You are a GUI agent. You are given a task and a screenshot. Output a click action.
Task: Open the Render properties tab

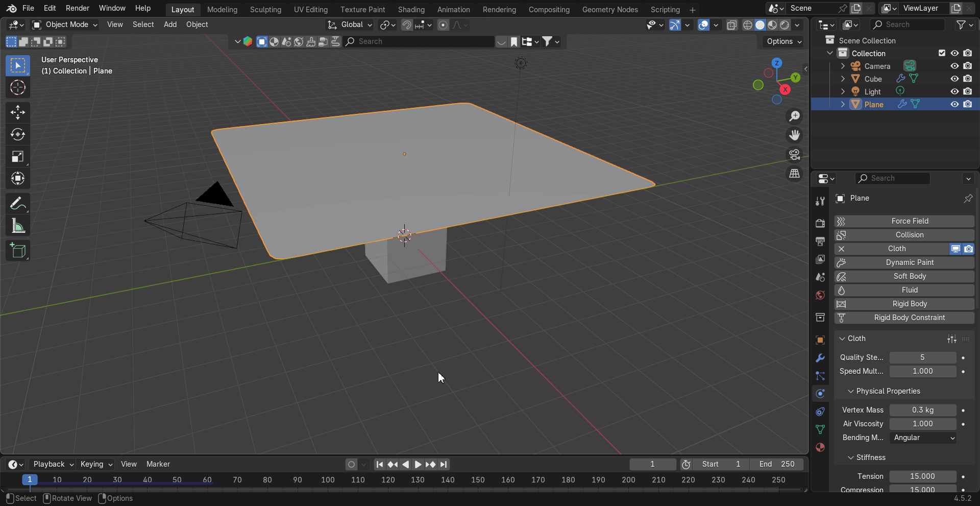point(820,224)
